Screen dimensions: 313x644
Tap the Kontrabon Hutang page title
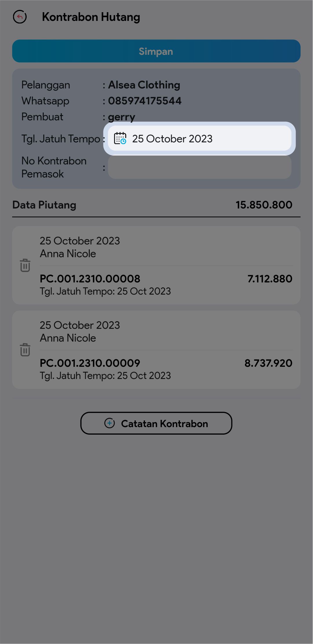[91, 17]
